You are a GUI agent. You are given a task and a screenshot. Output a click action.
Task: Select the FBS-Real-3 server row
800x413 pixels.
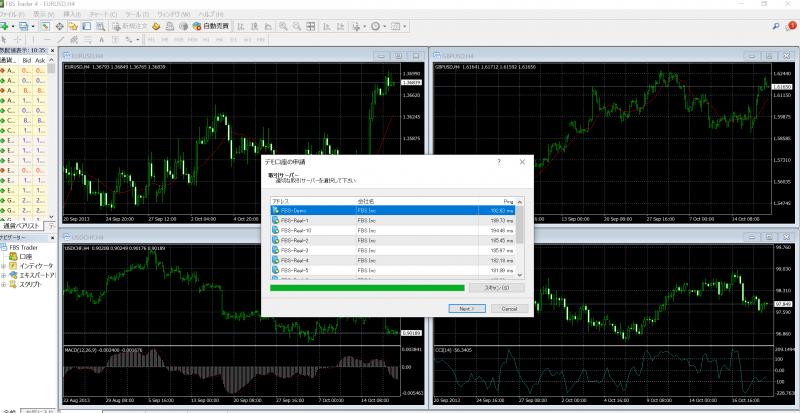(392, 250)
